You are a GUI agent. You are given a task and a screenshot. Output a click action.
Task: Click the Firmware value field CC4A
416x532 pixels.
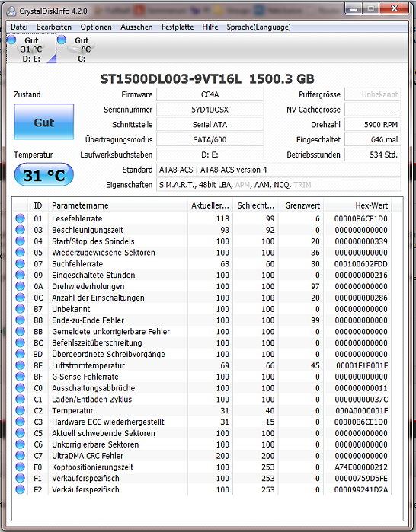pos(210,94)
